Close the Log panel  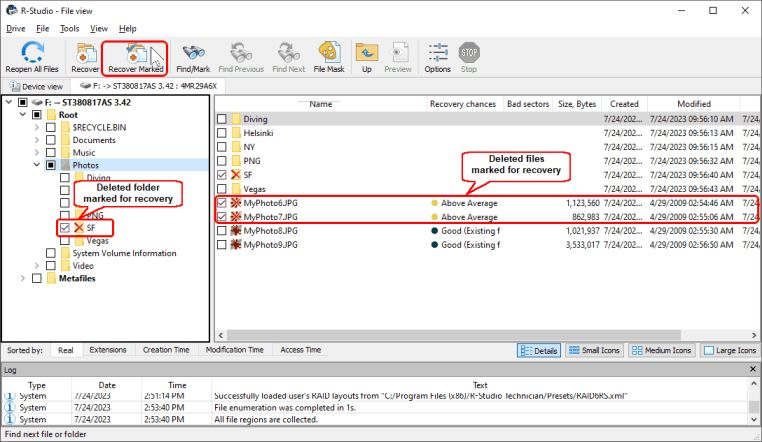point(753,369)
